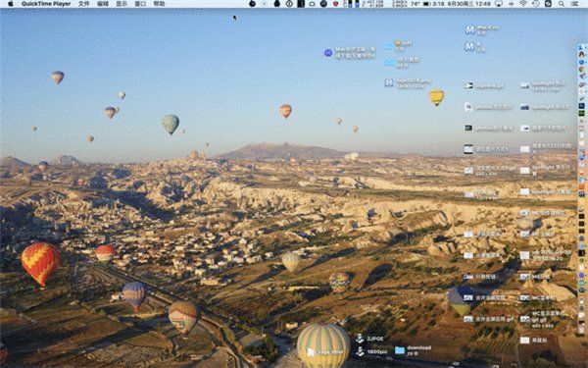Open the QuickTime Player menu
This screenshot has width=588, height=368.
(46, 4)
